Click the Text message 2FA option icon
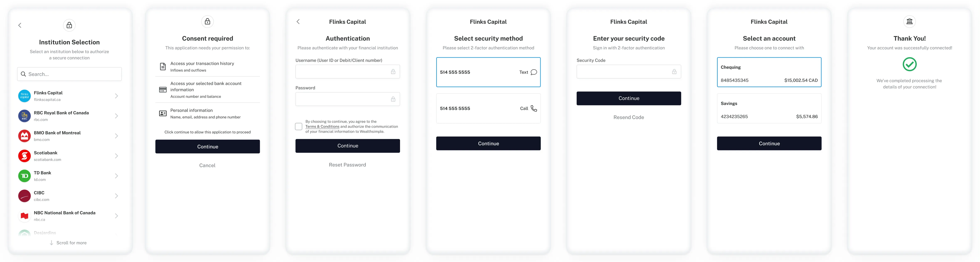This screenshot has width=980, height=262. (533, 72)
